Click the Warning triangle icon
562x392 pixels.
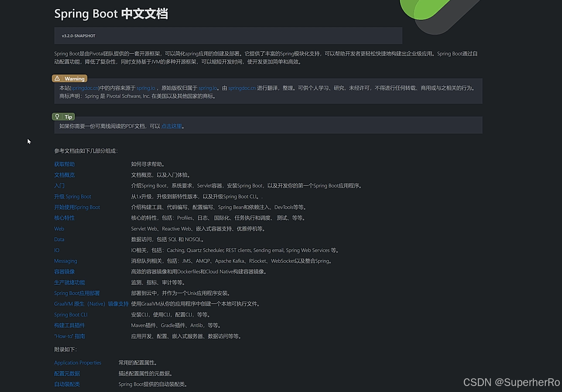[x=58, y=78]
